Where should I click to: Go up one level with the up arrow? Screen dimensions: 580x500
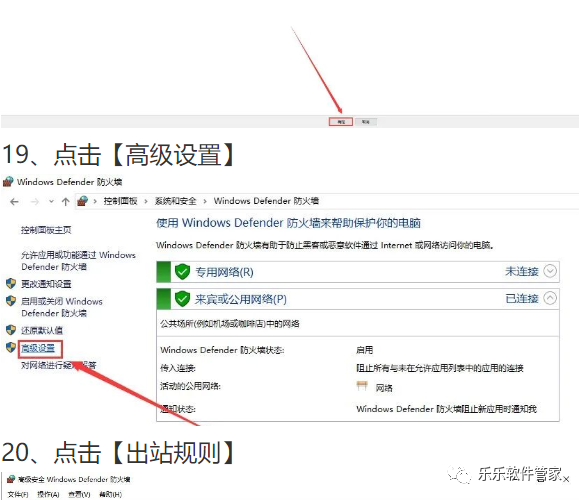coord(65,202)
